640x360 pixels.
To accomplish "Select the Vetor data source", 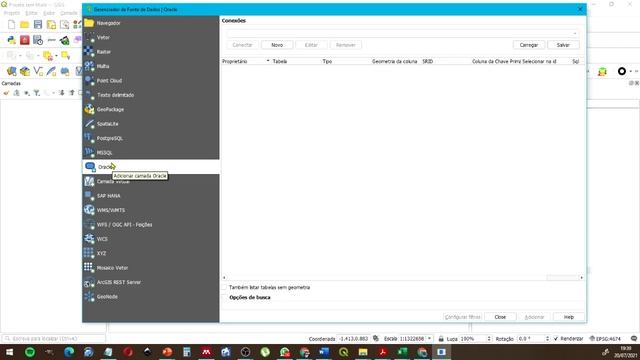I will click(151, 37).
